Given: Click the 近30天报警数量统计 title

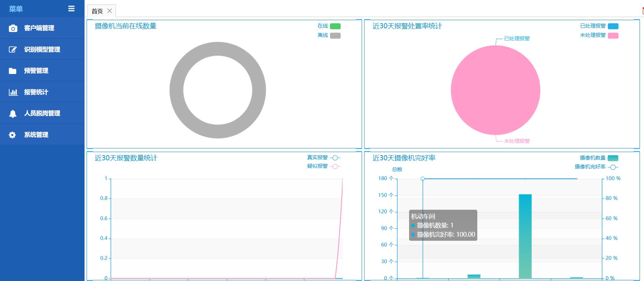Looking at the screenshot, I should (x=126, y=158).
